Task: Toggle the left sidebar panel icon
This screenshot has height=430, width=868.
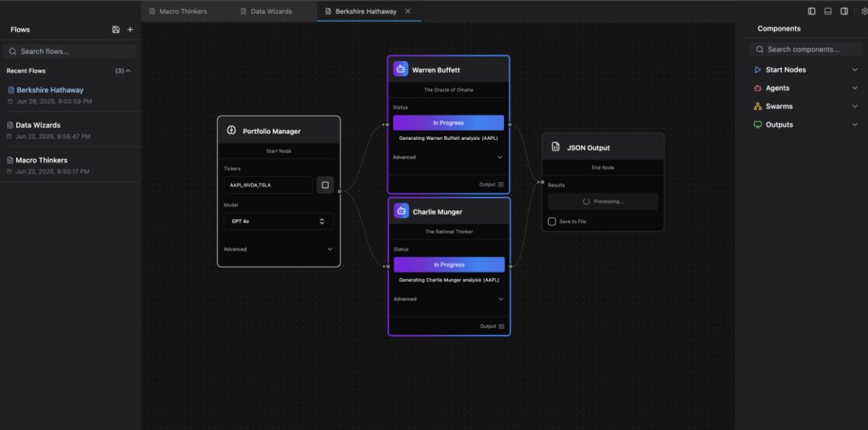Action: coord(812,11)
